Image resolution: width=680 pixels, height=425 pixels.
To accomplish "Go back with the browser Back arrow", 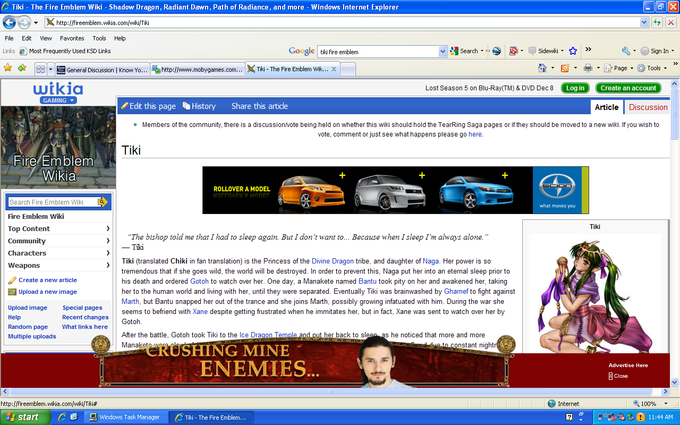I will point(9,22).
